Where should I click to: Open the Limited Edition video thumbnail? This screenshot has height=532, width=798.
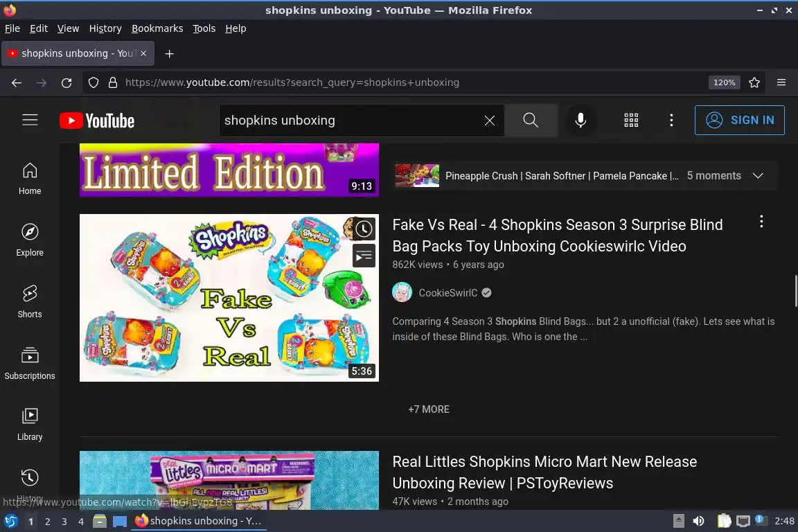[x=229, y=170]
